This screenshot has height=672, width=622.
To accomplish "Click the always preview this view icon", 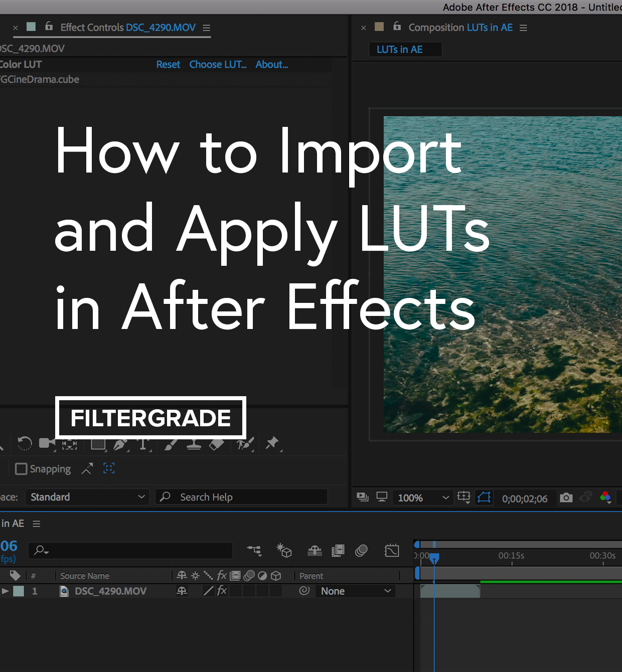I will pos(362,497).
